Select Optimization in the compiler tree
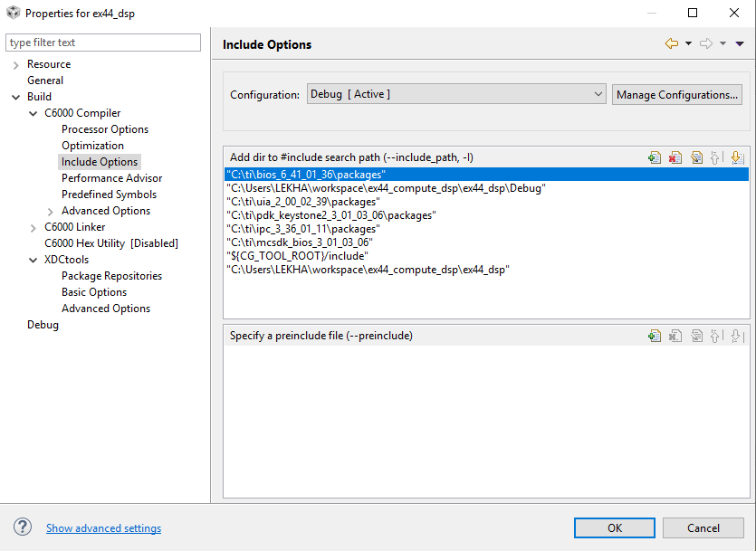The image size is (756, 551). tap(92, 146)
